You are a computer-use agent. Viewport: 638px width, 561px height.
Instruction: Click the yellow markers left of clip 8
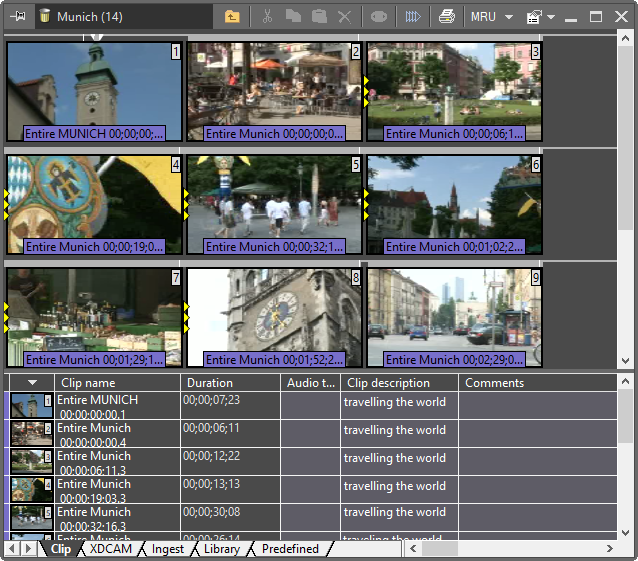tap(186, 317)
